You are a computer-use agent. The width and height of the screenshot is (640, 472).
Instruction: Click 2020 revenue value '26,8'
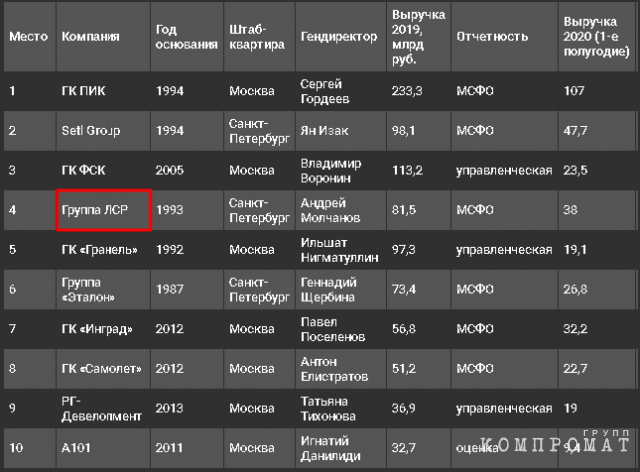[x=576, y=289]
